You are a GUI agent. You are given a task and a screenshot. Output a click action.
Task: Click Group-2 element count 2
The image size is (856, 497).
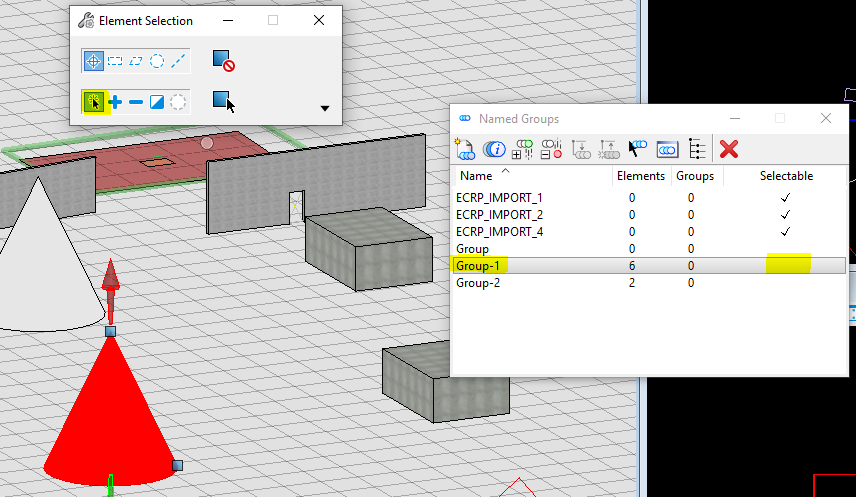coord(632,283)
